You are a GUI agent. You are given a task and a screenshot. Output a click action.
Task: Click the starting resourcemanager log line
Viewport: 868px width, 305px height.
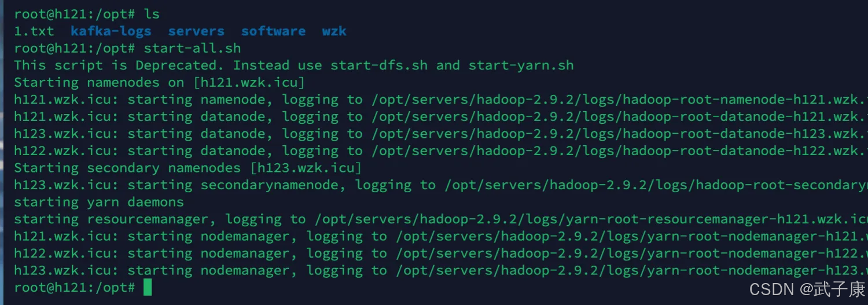pyautogui.click(x=441, y=219)
